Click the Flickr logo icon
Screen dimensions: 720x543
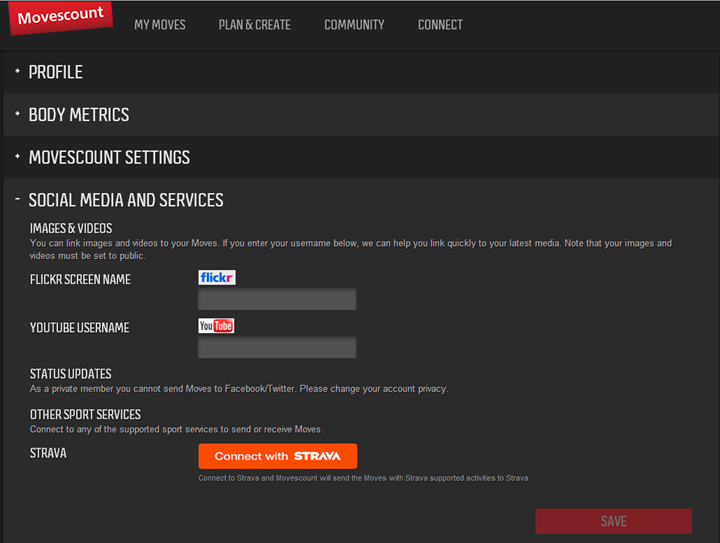point(217,277)
